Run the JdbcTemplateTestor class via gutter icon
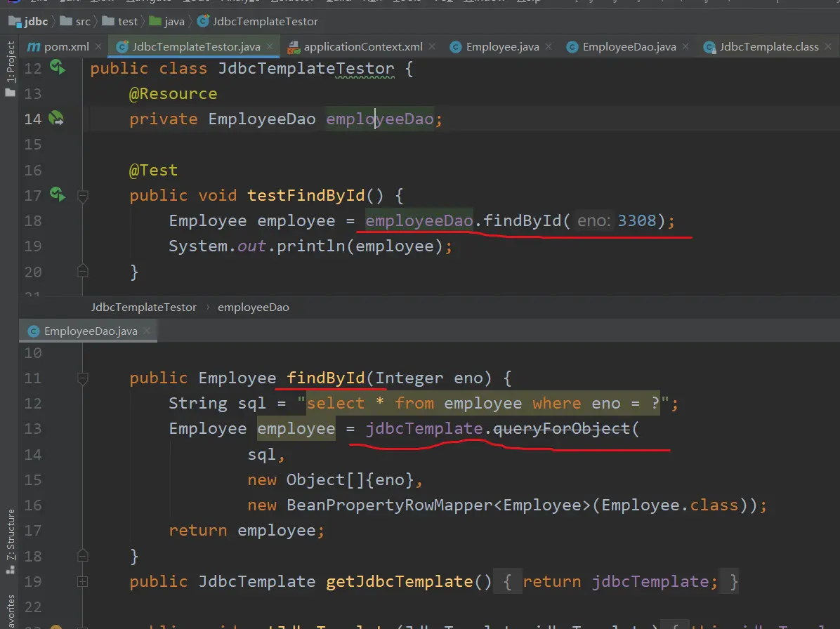 57,68
